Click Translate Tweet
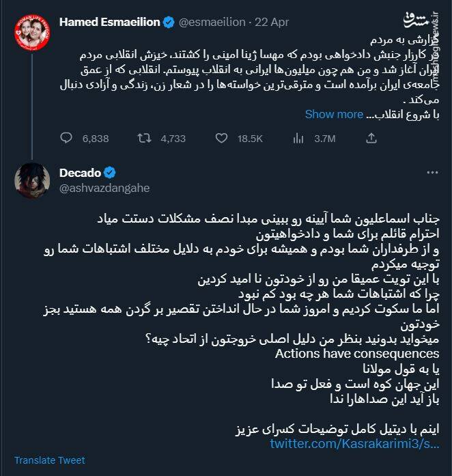The image size is (452, 476). coord(50,460)
